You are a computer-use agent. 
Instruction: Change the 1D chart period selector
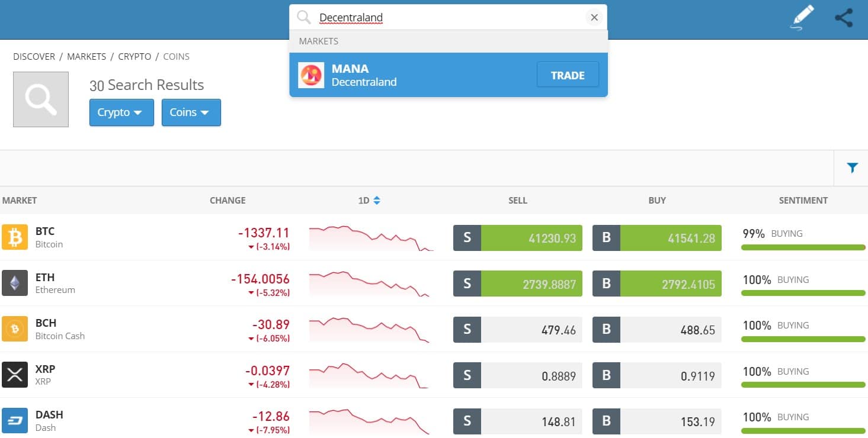(x=369, y=201)
